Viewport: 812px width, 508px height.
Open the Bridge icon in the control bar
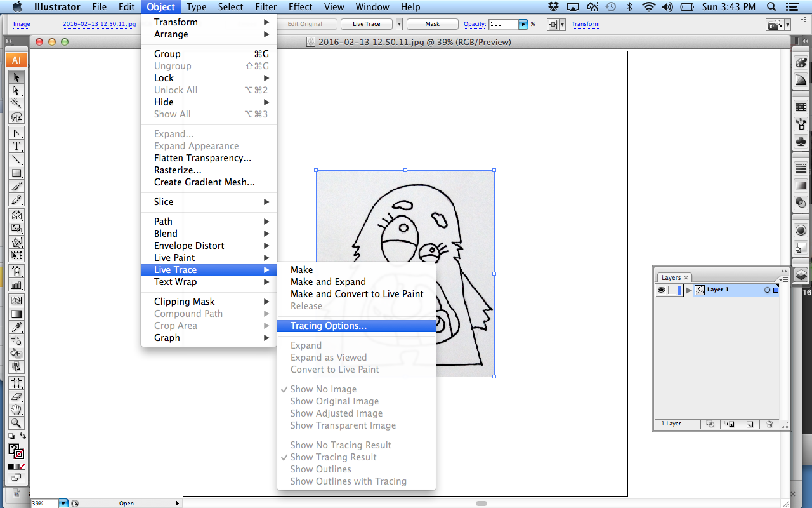[x=775, y=24]
